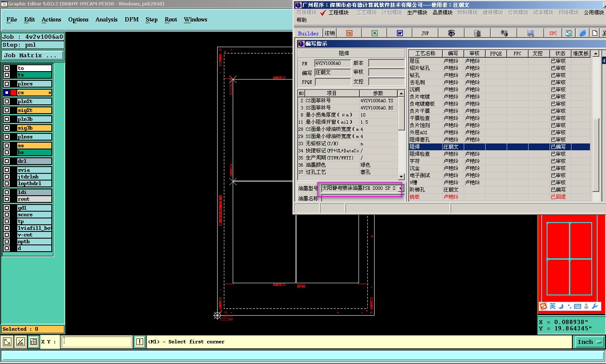The width and height of the screenshot is (606, 364).
Task: Click the red color swatch on cs layer
Action: click(x=13, y=93)
